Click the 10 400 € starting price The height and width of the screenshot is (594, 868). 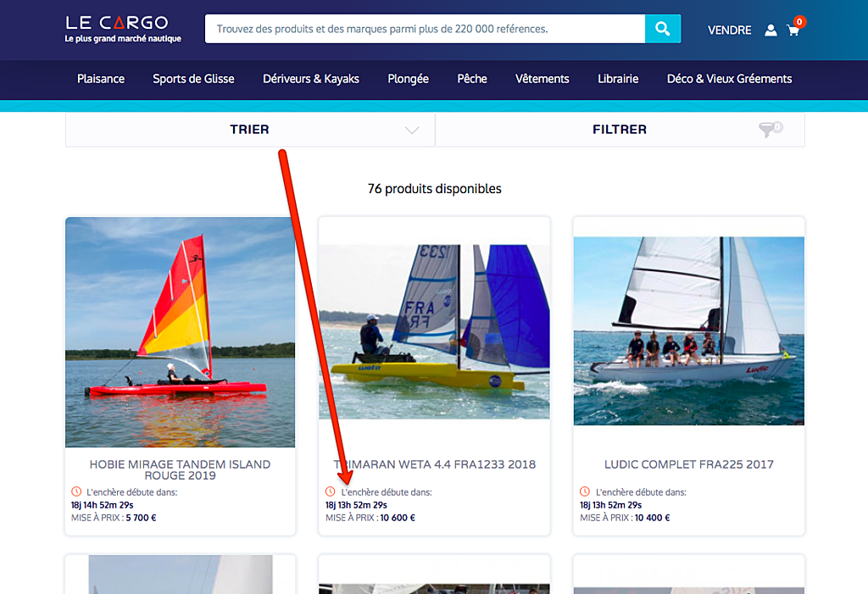(652, 518)
